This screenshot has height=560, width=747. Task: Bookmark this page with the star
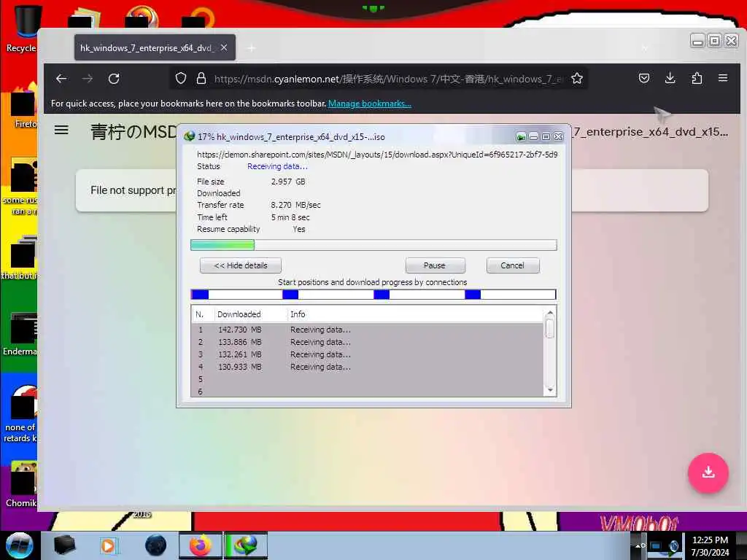click(577, 78)
